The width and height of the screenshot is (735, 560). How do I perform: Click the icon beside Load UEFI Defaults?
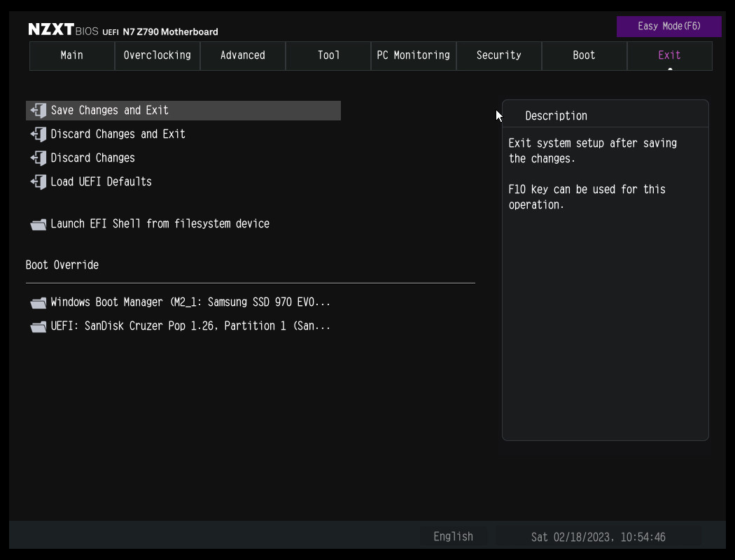38,182
